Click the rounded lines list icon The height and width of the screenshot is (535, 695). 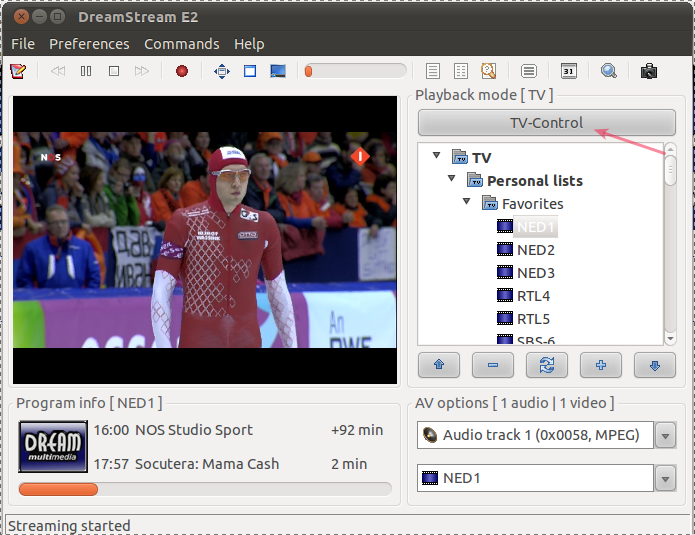529,71
